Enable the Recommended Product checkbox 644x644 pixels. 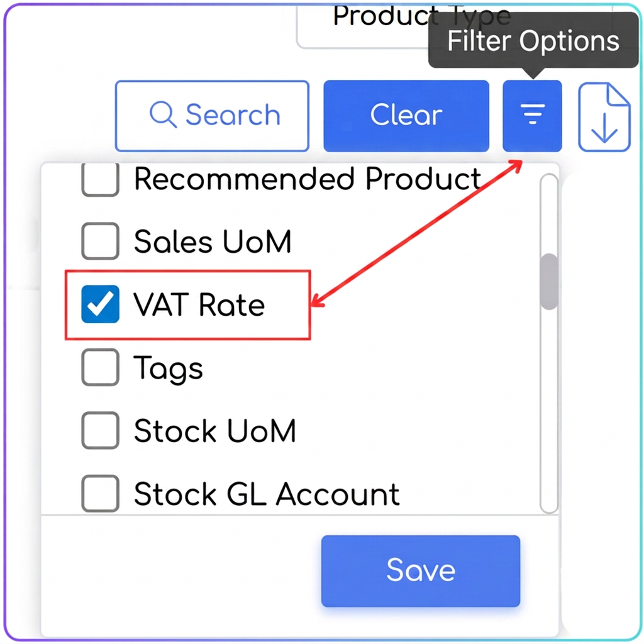[100, 179]
